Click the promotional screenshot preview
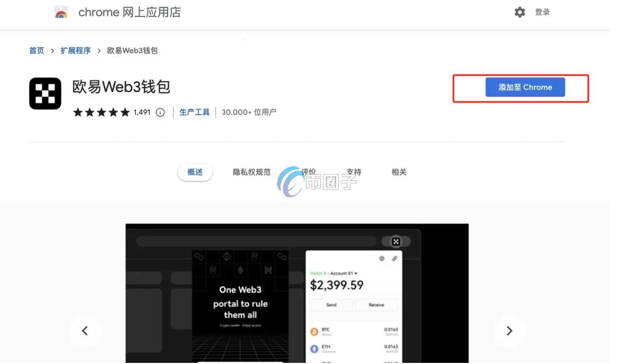 click(297, 293)
